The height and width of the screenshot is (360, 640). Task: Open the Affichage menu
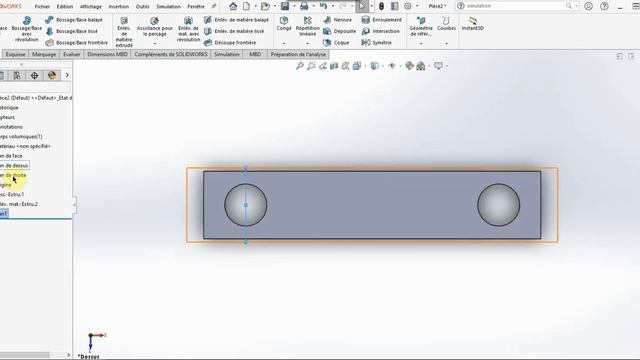click(x=91, y=7)
